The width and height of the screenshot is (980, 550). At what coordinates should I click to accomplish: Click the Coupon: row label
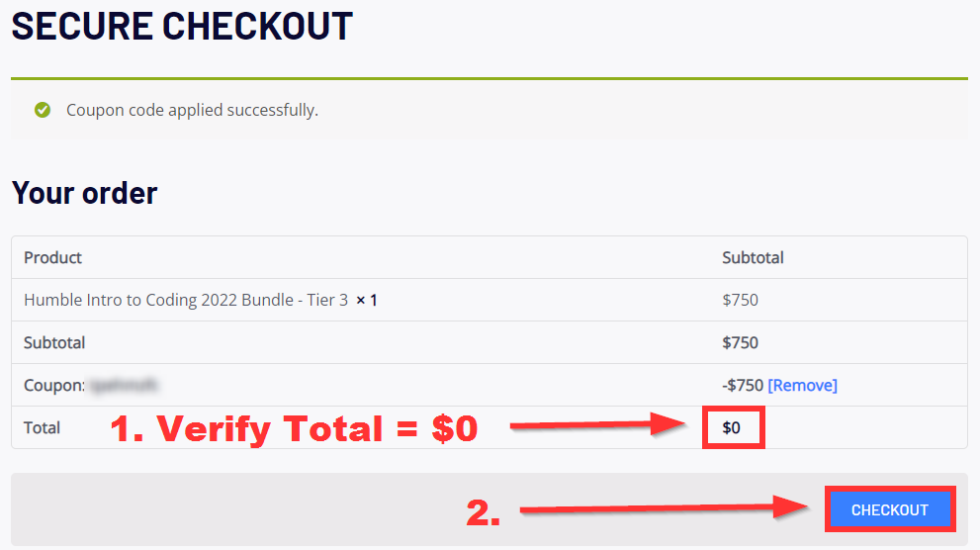pyautogui.click(x=53, y=385)
